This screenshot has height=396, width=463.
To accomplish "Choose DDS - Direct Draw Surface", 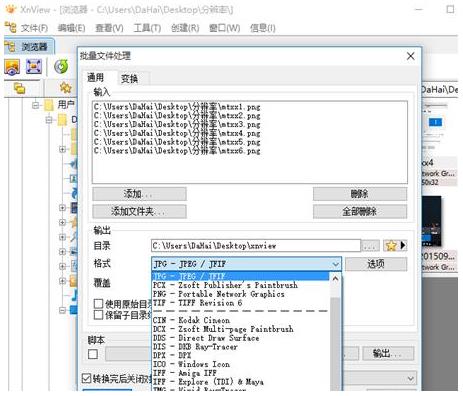I will [240, 338].
